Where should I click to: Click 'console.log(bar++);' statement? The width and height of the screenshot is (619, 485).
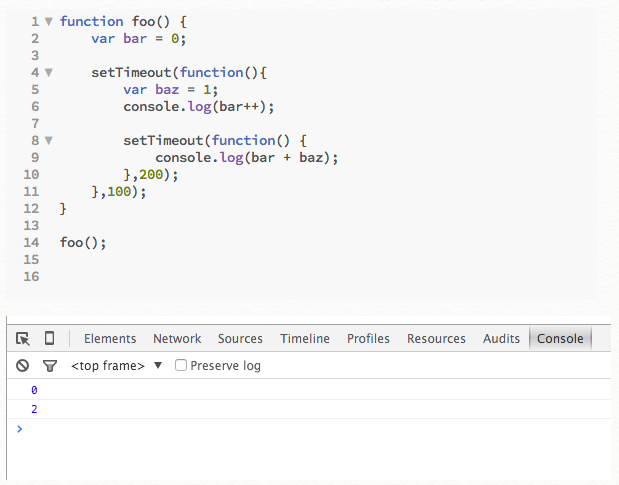click(x=199, y=107)
